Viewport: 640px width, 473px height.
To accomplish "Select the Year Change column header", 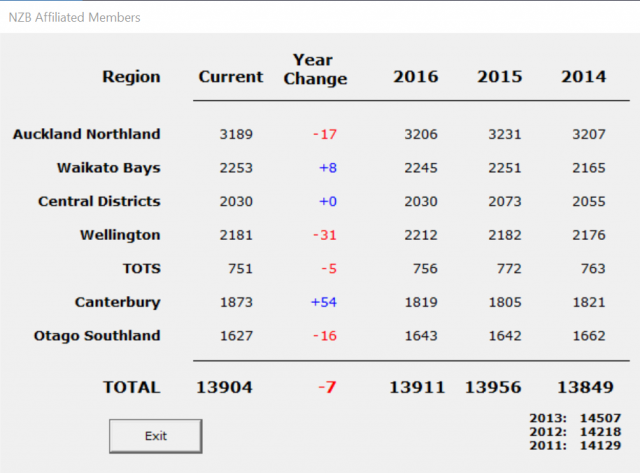I will tap(315, 69).
